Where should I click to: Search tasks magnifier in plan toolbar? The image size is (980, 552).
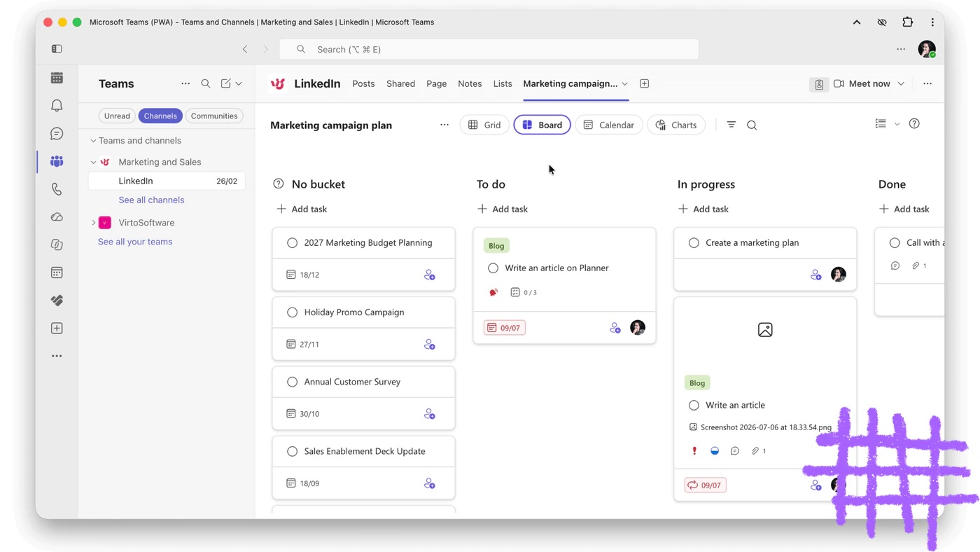(x=752, y=125)
